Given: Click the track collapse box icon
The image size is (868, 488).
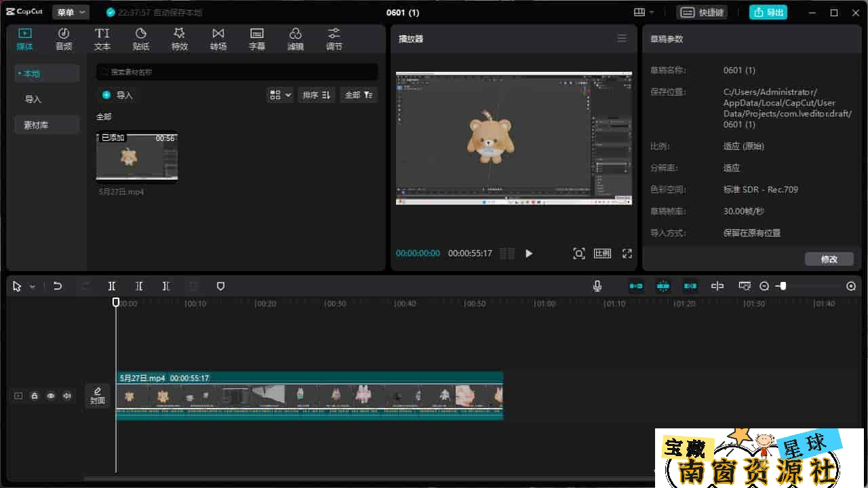Looking at the screenshot, I should (18, 396).
